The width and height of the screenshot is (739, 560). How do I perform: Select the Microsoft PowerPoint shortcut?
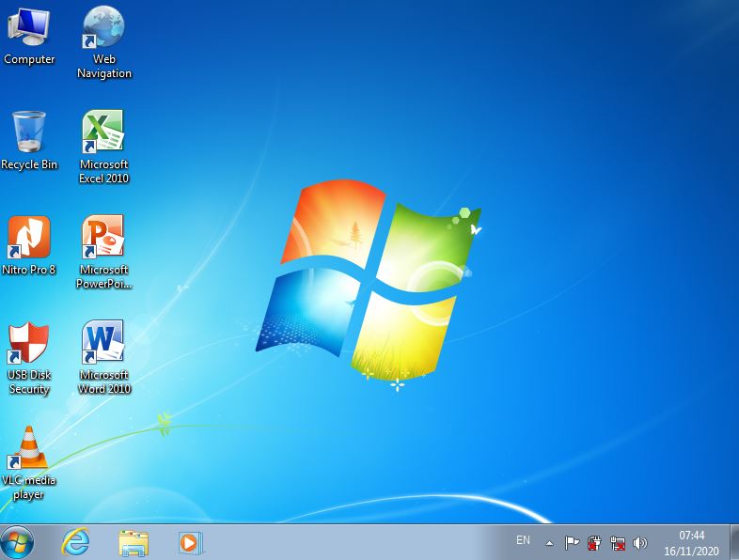(103, 252)
